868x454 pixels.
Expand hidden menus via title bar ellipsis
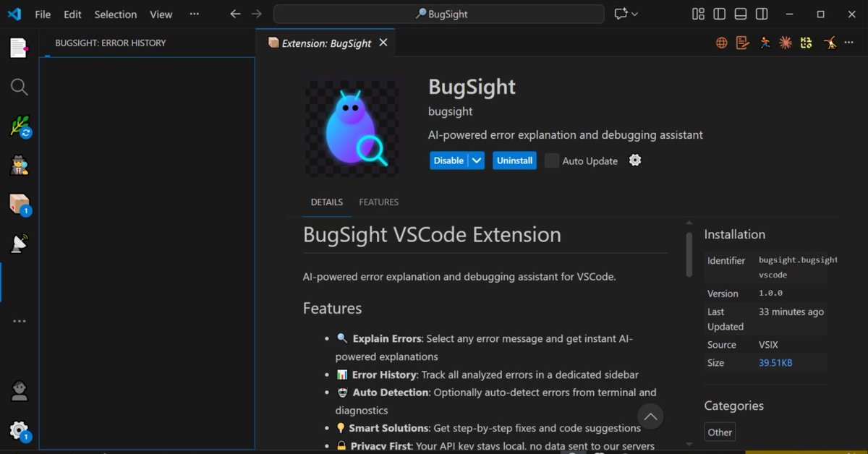(x=194, y=14)
